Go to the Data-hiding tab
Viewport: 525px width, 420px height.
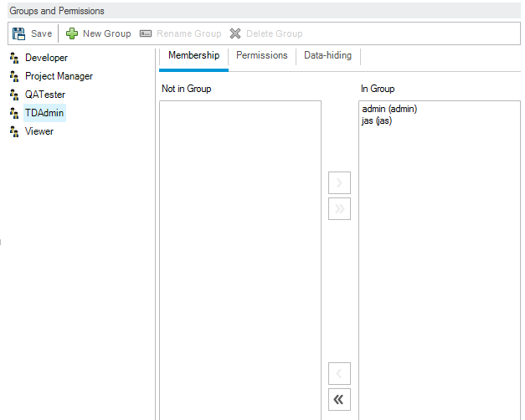point(327,55)
